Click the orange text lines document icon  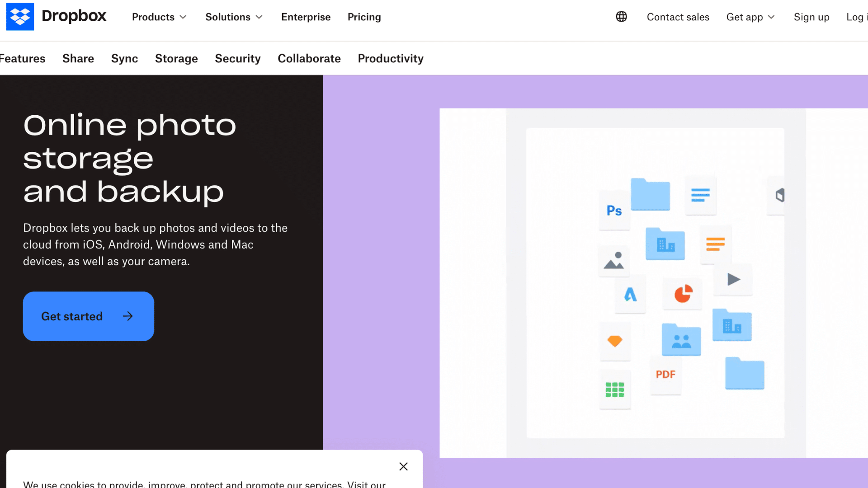tap(716, 244)
